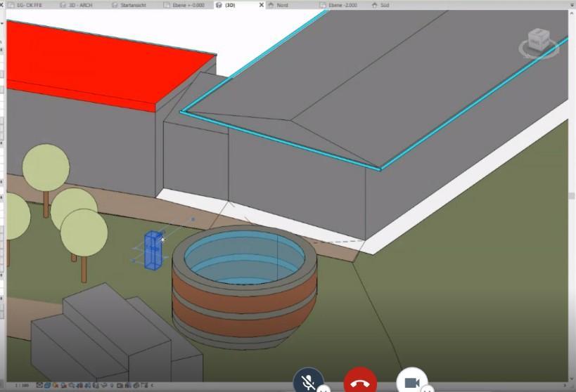Collapse the view control bar arrow
The height and width of the screenshot is (392, 576).
[x=153, y=386]
